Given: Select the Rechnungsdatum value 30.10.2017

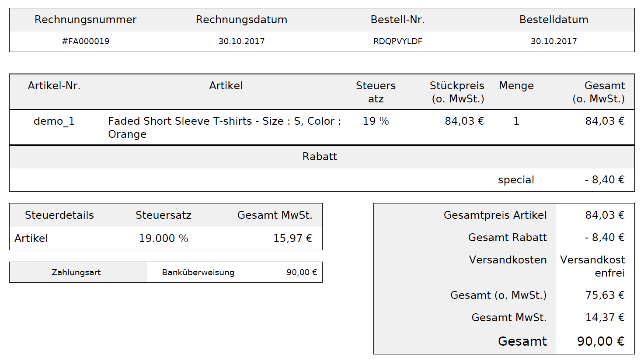Looking at the screenshot, I should tap(242, 41).
